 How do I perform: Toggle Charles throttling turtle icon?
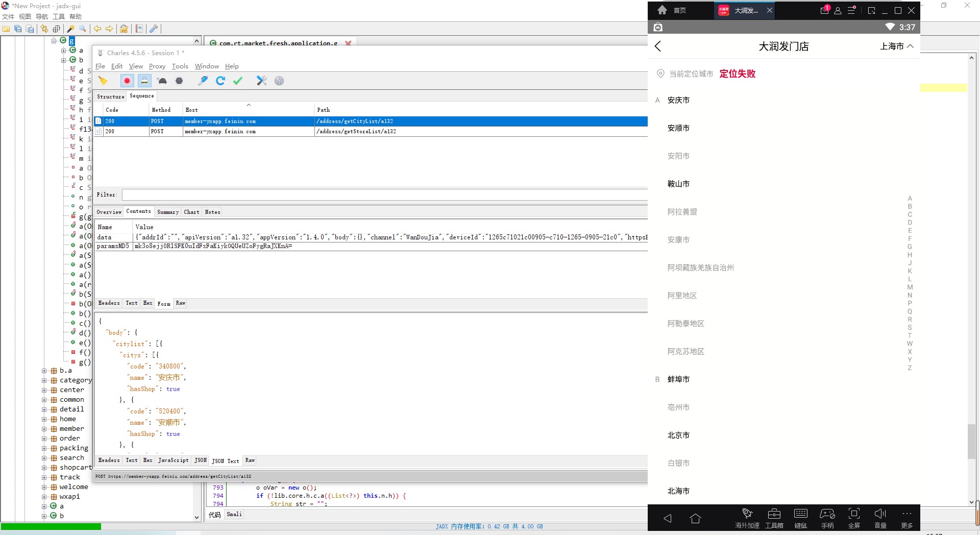162,81
